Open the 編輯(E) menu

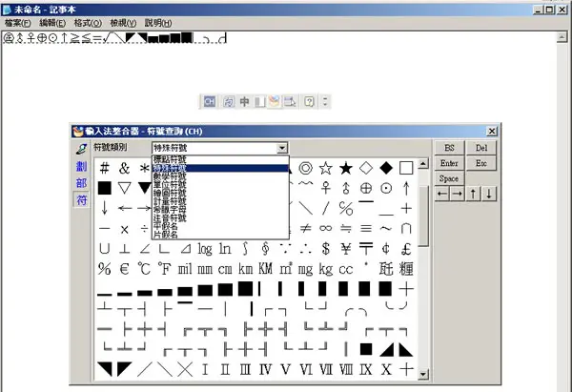pyautogui.click(x=52, y=23)
